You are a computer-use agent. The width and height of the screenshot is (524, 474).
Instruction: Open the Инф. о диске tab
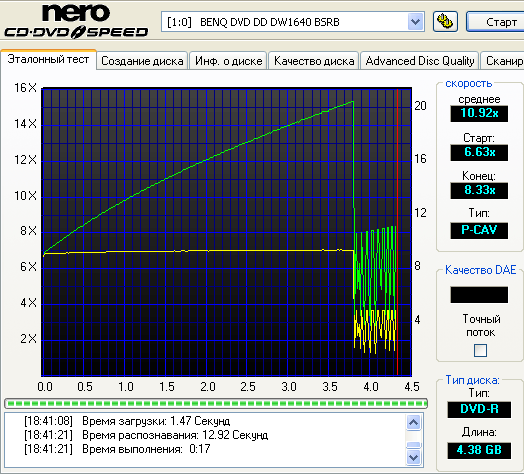(229, 61)
